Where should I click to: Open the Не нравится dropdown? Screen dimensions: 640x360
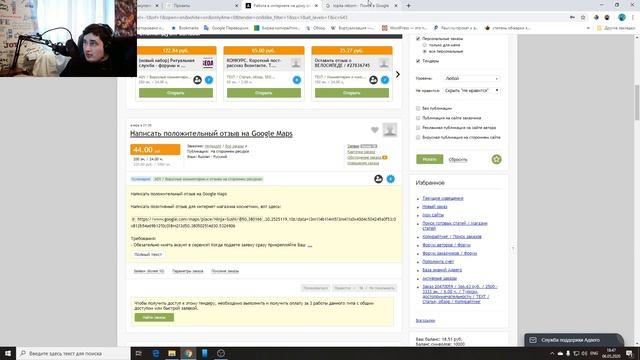click(471, 90)
